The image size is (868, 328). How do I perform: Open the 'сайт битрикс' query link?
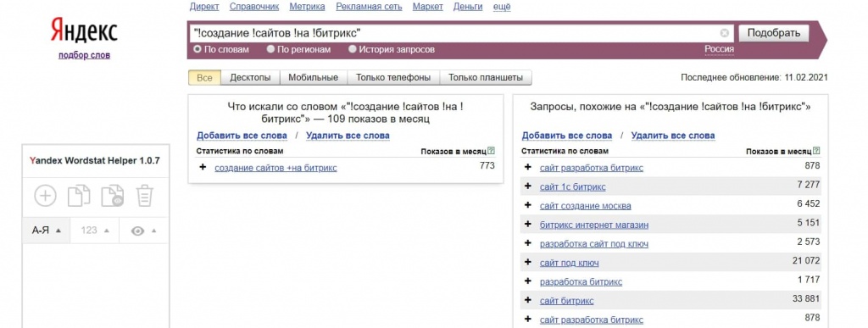[567, 301]
